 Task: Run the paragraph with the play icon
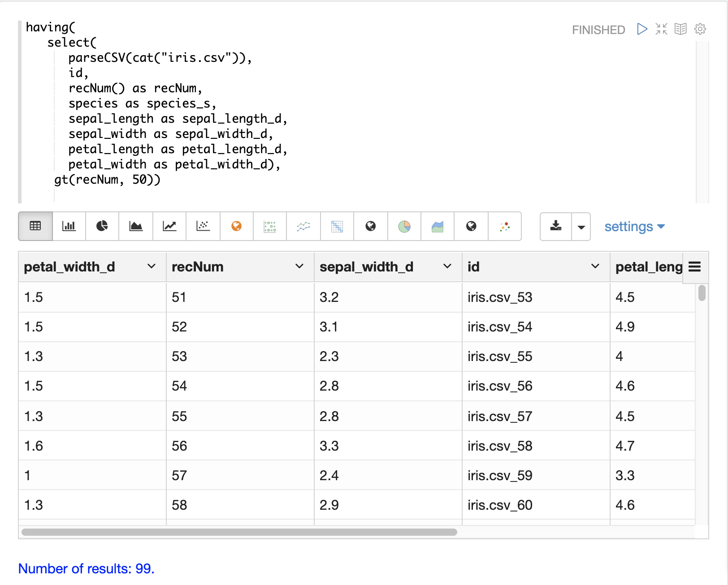coord(642,29)
